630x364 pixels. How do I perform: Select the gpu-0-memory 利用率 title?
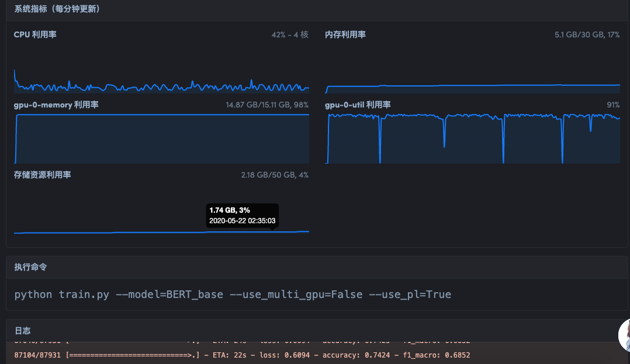[x=56, y=105]
